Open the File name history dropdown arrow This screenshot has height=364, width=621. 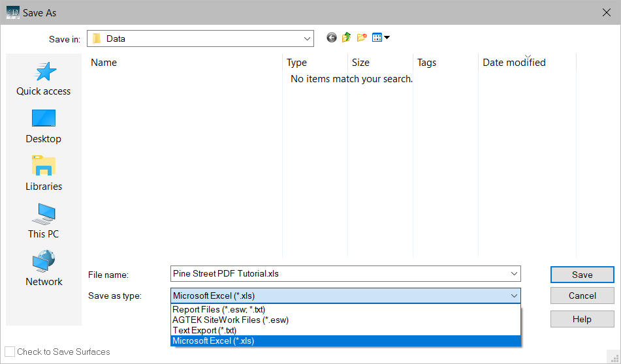coord(513,274)
